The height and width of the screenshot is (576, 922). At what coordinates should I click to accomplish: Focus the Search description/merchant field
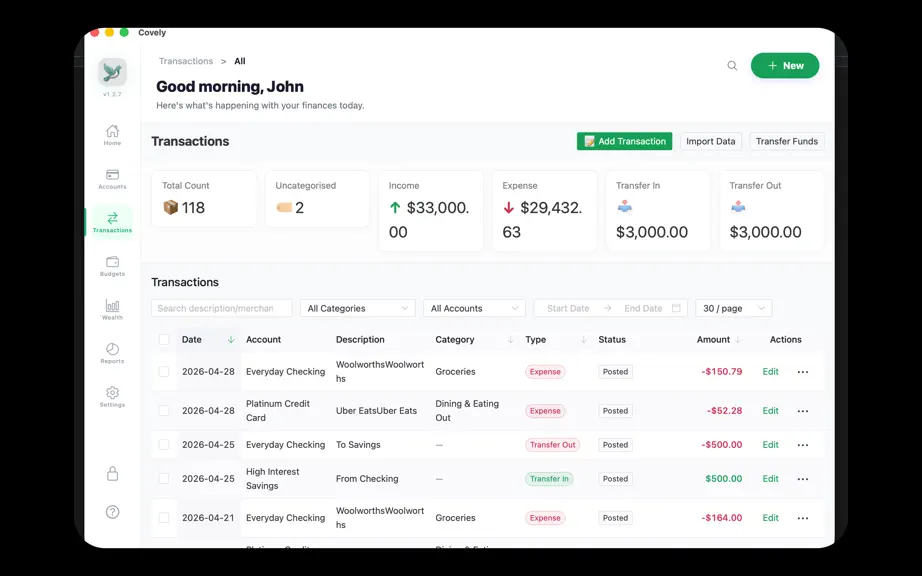point(222,308)
